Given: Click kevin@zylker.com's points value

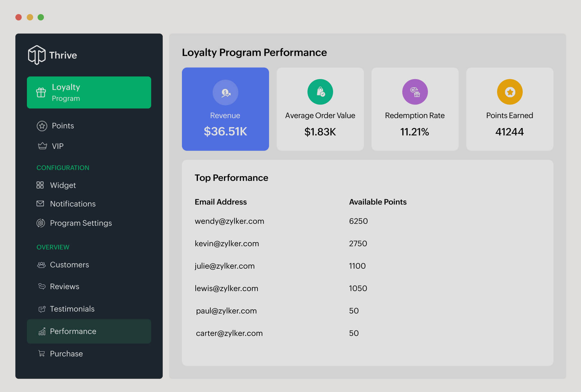Looking at the screenshot, I should 358,243.
